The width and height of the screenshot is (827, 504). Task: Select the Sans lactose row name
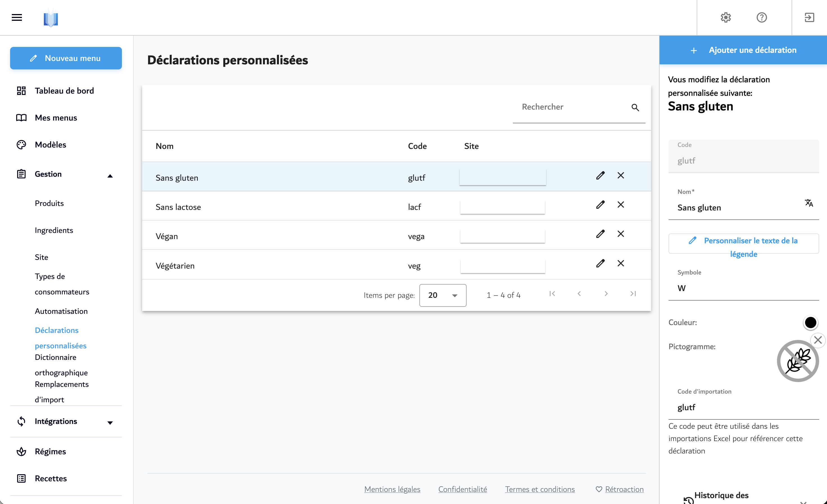178,207
